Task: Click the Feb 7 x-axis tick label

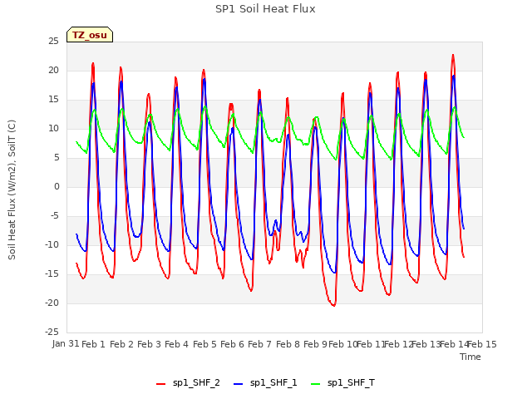Action: click(x=259, y=344)
